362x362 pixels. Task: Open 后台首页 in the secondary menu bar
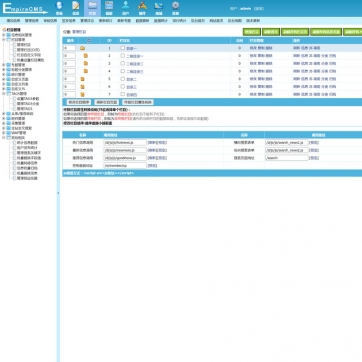point(198,21)
